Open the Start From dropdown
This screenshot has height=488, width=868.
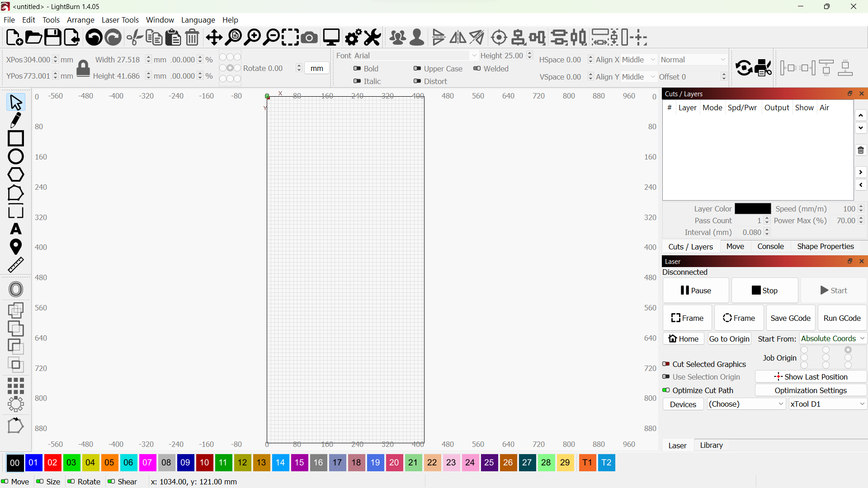832,338
